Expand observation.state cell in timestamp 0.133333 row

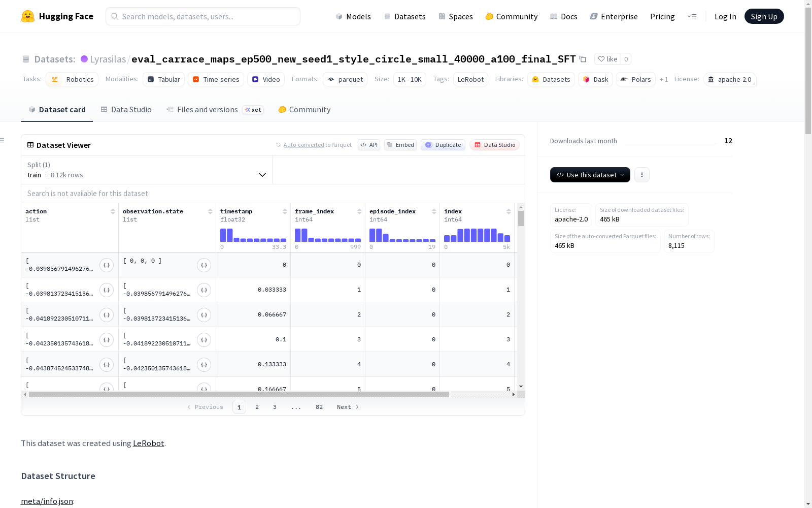(x=204, y=365)
